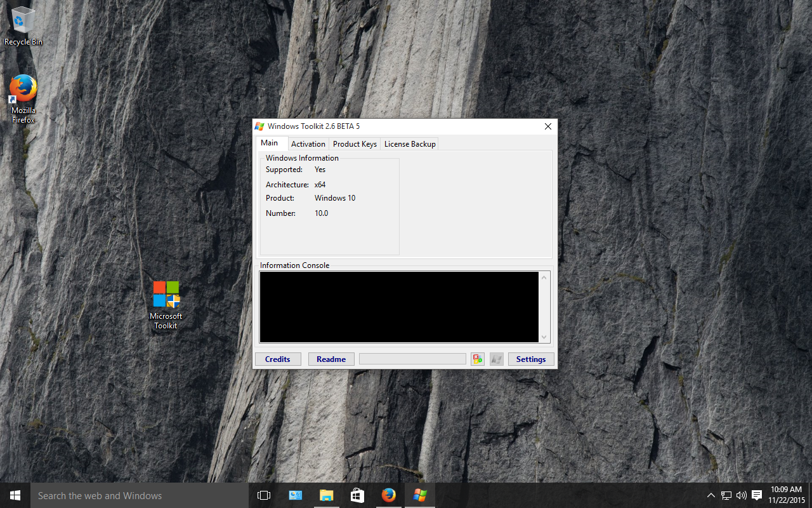812x508 pixels.
Task: Open File Explorer from the taskbar
Action: tap(326, 495)
